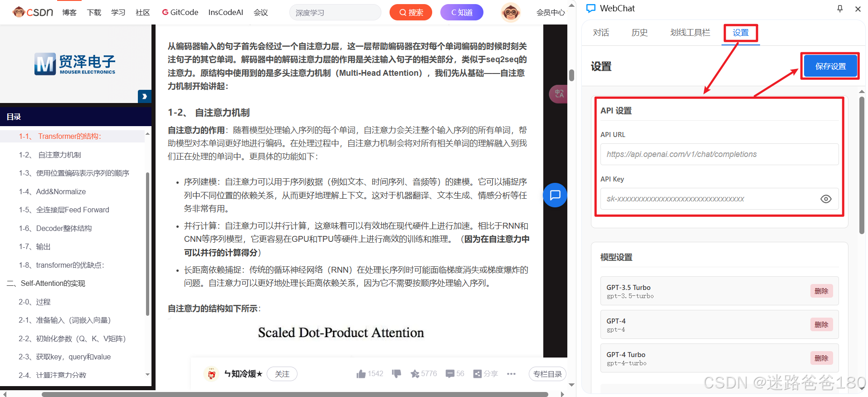The height and width of the screenshot is (397, 868).
Task: Open the InsCodeAI menu item
Action: tap(225, 12)
